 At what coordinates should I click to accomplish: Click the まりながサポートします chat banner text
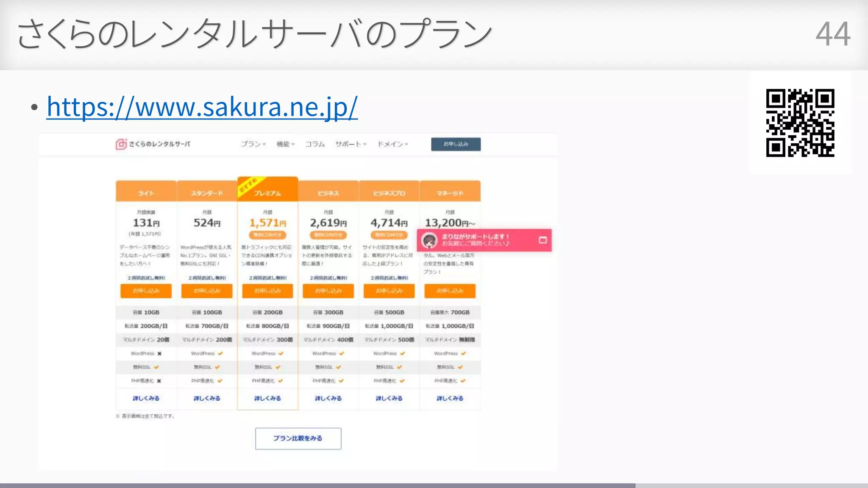tap(475, 236)
